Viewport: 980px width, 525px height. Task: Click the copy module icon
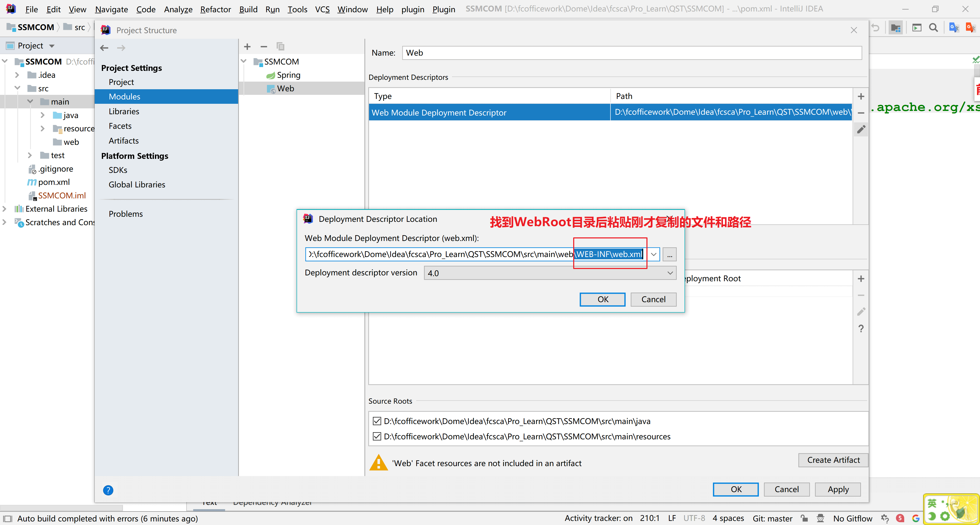coord(280,46)
